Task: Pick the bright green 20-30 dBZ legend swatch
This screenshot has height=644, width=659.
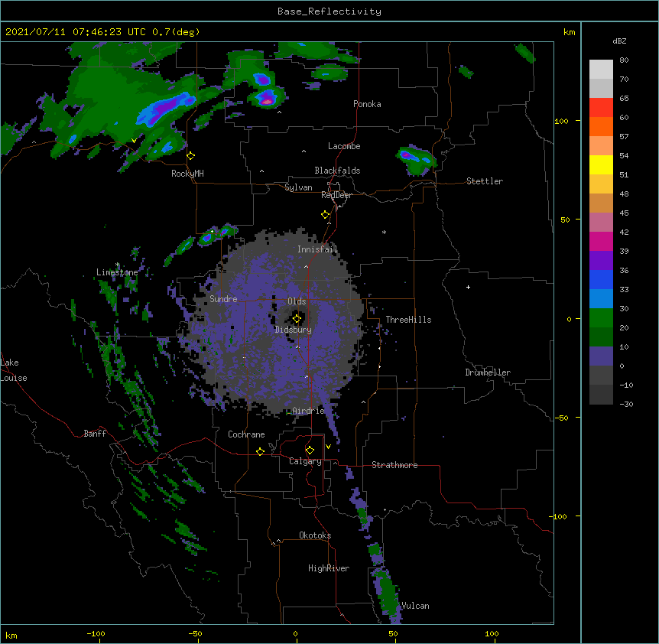Action: [601, 318]
